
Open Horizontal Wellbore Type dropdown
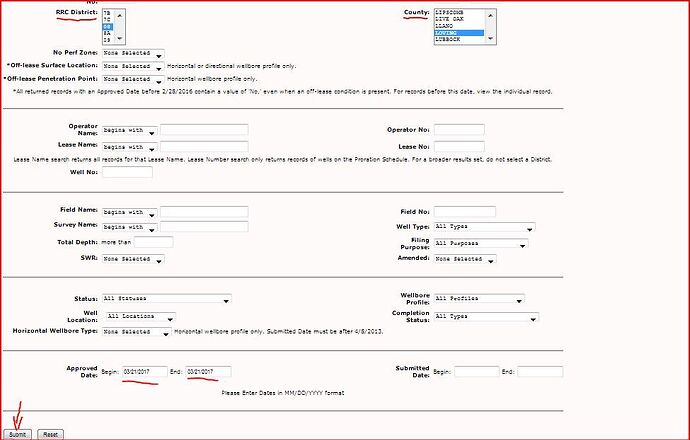[x=137, y=332]
